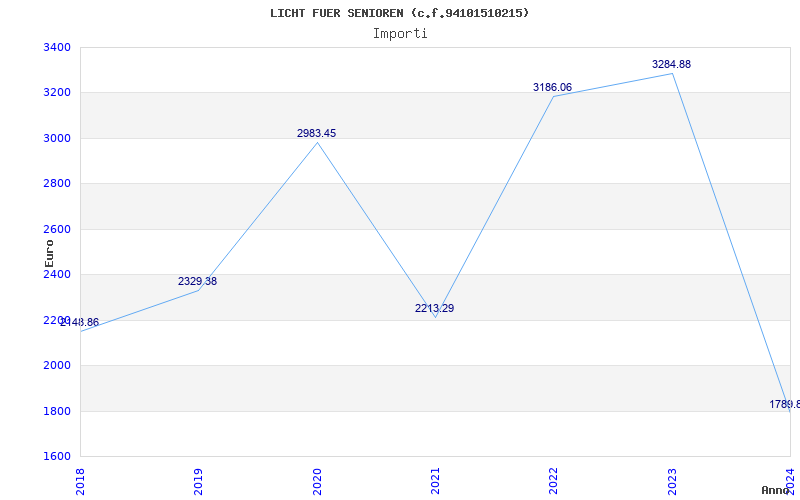This screenshot has width=800, height=500.
Task: Click the partially cut 1789.8 data label
Action: [x=785, y=404]
